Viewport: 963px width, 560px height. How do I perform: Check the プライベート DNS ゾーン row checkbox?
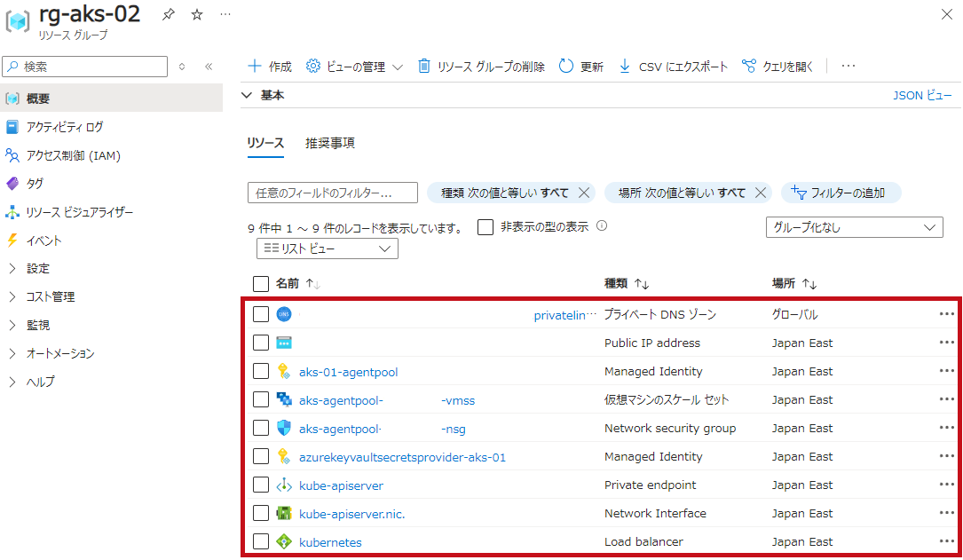click(x=261, y=314)
